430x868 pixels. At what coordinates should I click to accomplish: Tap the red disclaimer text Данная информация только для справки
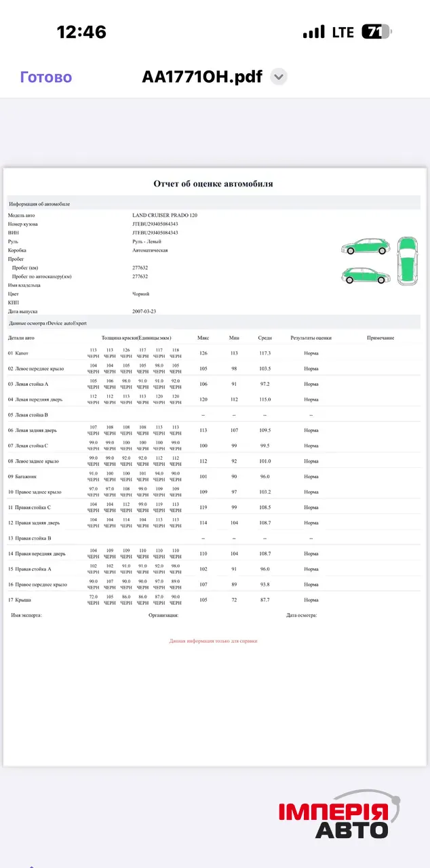(x=213, y=641)
